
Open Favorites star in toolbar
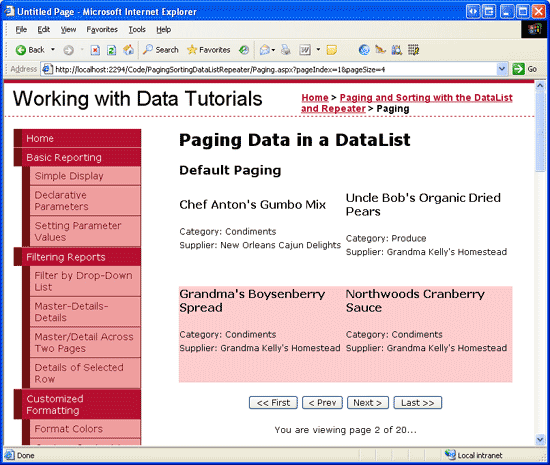coord(208,50)
